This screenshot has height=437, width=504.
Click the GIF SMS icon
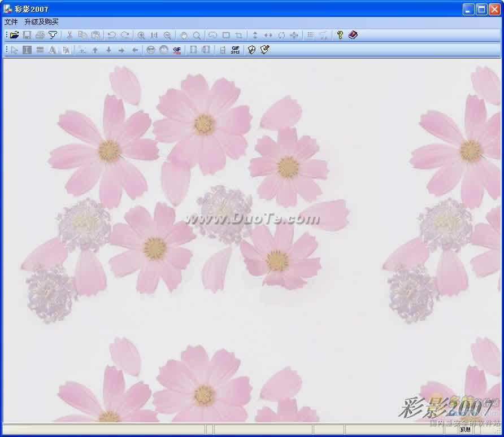[235, 50]
